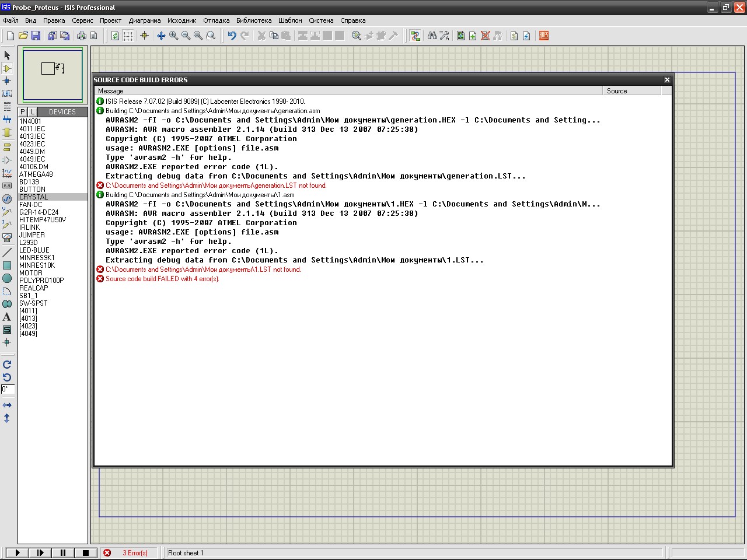The width and height of the screenshot is (747, 560).
Task: Click the Bill of Materials icon
Action: point(514,36)
